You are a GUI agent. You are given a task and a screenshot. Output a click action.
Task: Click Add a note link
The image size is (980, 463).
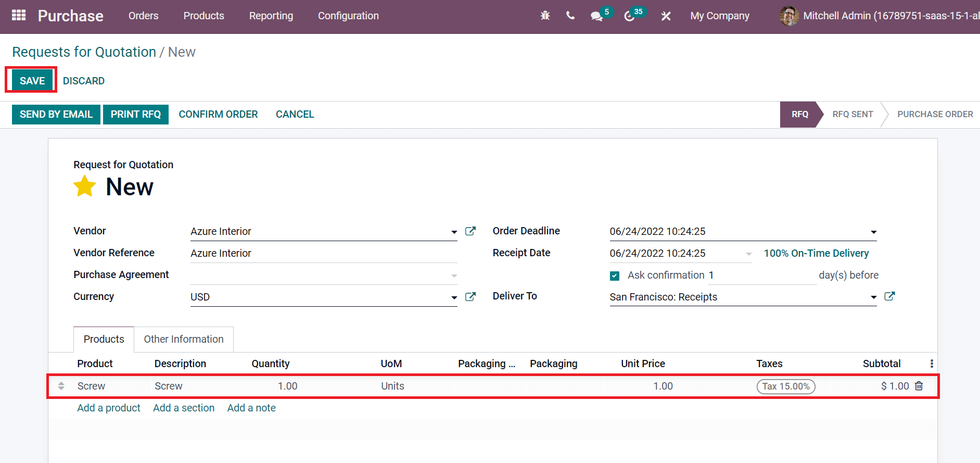tap(251, 408)
